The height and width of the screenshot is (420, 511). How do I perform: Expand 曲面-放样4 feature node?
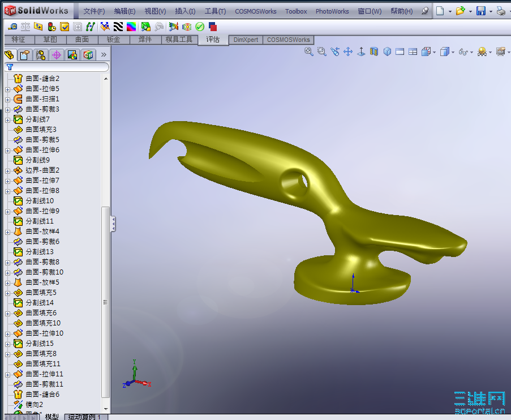(x=7, y=232)
